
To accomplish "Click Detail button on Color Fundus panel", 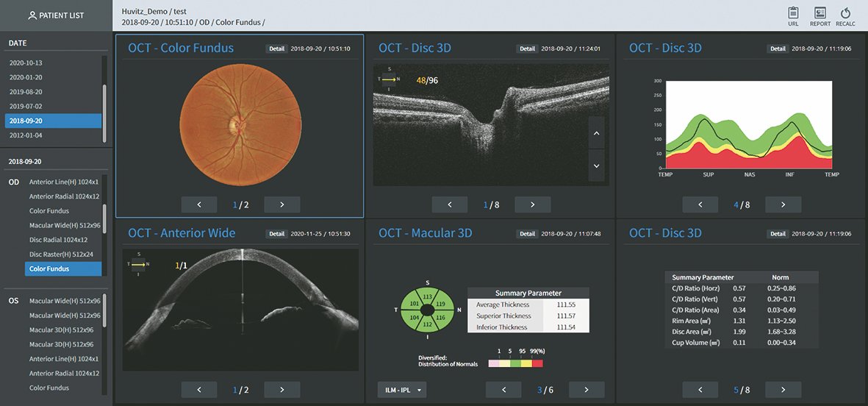I will click(x=276, y=49).
